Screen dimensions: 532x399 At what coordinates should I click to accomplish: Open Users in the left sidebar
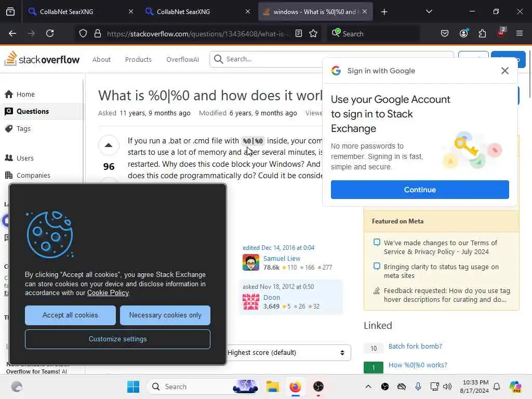point(25,158)
